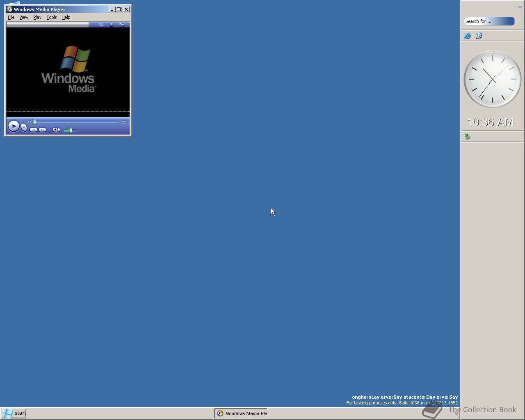Click the 10:36 AM digital time
Screen dimensions: 525x420
[x=491, y=122]
